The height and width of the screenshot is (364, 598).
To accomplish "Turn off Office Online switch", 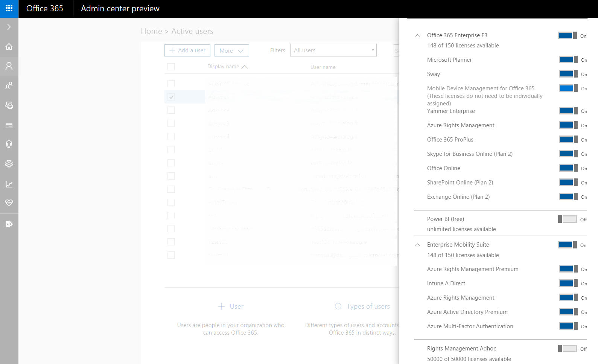I will pyautogui.click(x=568, y=168).
